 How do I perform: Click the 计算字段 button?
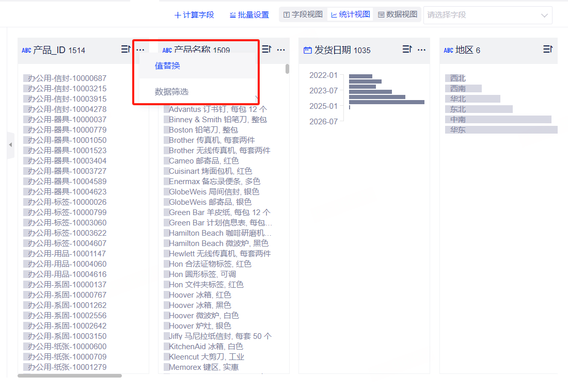pos(194,15)
